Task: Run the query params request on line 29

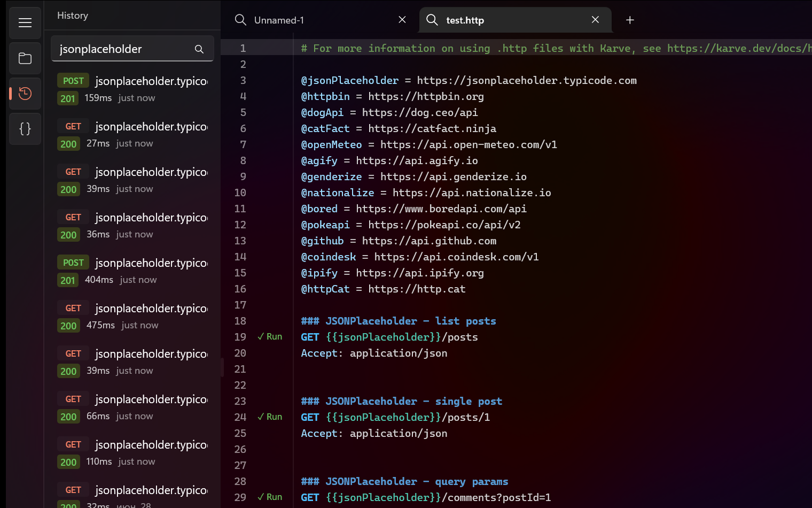Action: point(270,497)
